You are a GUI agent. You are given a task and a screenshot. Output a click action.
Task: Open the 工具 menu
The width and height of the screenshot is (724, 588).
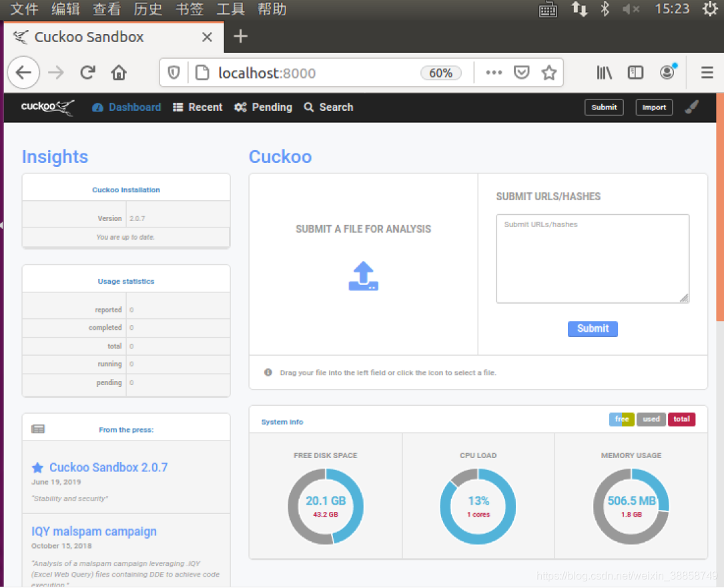pos(231,9)
